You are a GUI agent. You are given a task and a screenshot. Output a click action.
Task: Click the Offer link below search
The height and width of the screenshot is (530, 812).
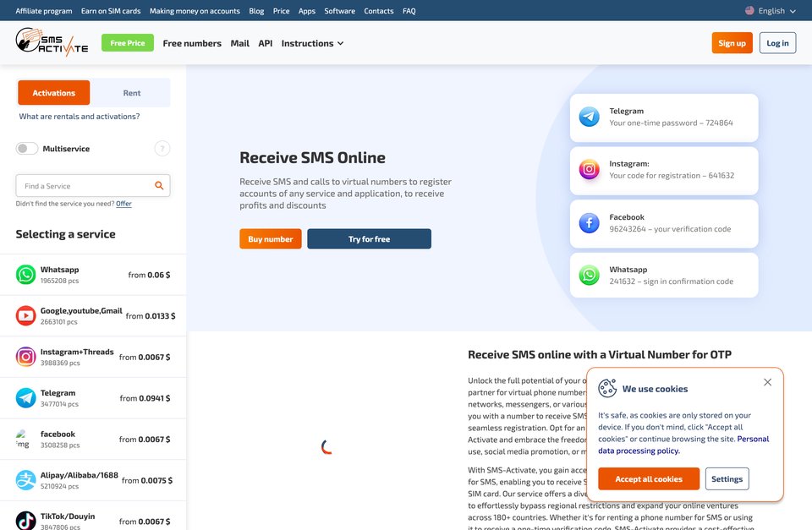pos(123,204)
